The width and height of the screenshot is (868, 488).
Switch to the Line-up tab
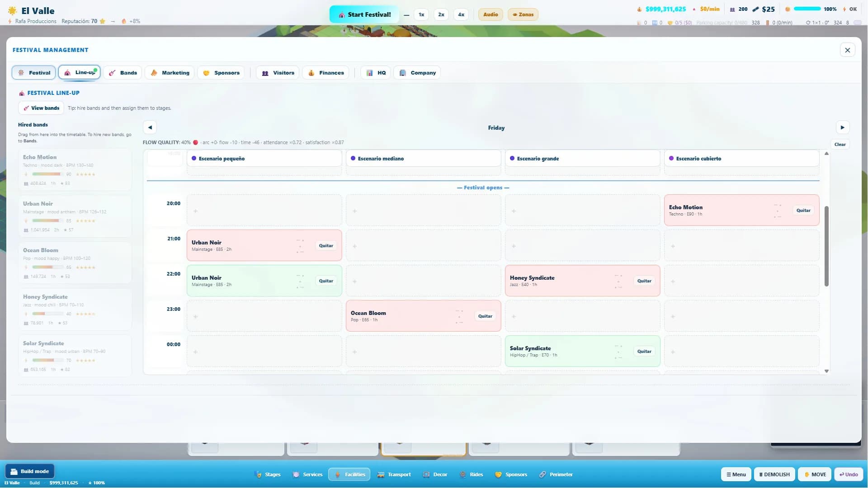(x=79, y=73)
